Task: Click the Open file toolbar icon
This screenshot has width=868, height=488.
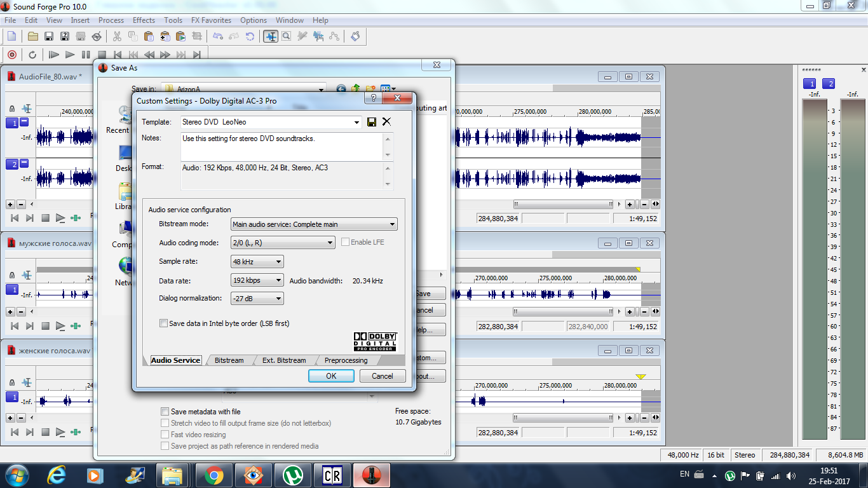Action: click(x=33, y=36)
